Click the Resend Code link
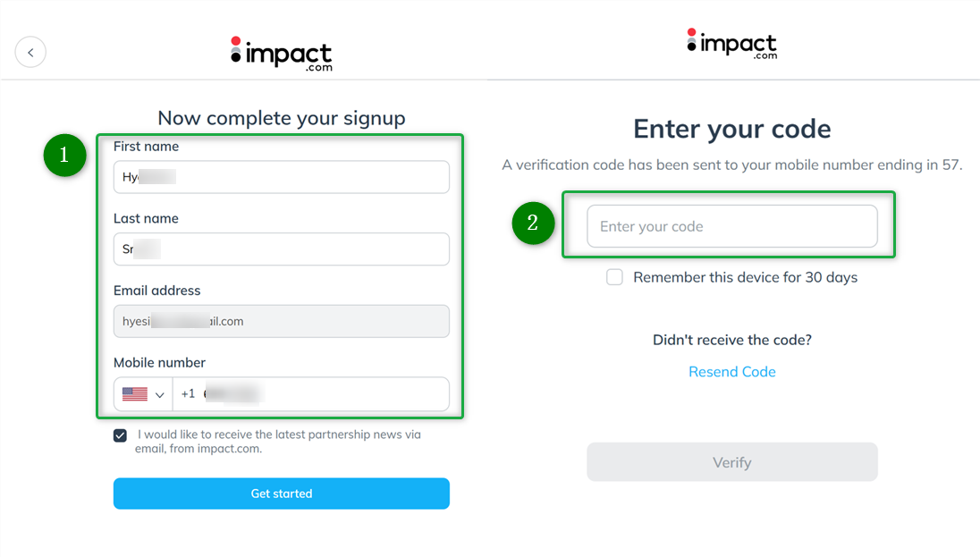Image resolution: width=980 pixels, height=557 pixels. (731, 371)
